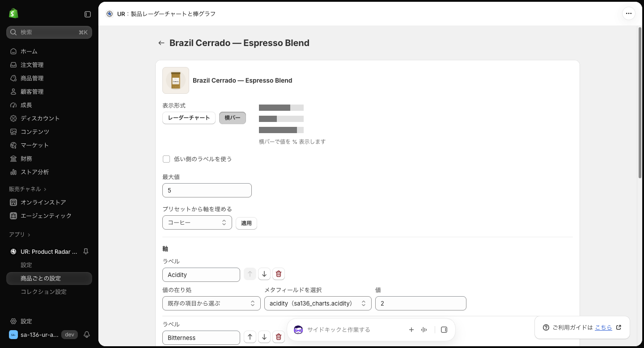Click the Bitterness label field

201,338
